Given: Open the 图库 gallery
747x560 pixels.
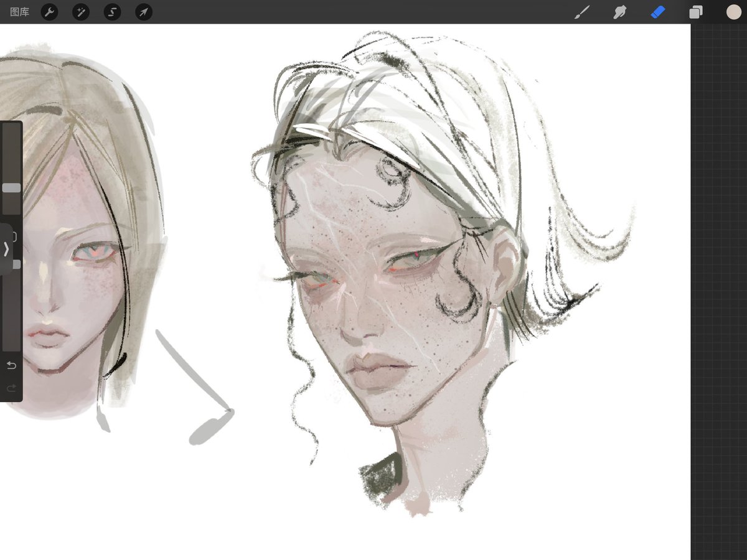Looking at the screenshot, I should pos(19,12).
